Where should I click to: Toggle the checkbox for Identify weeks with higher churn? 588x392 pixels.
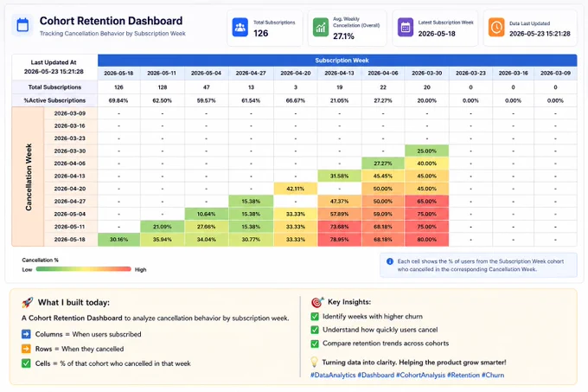[x=315, y=317]
